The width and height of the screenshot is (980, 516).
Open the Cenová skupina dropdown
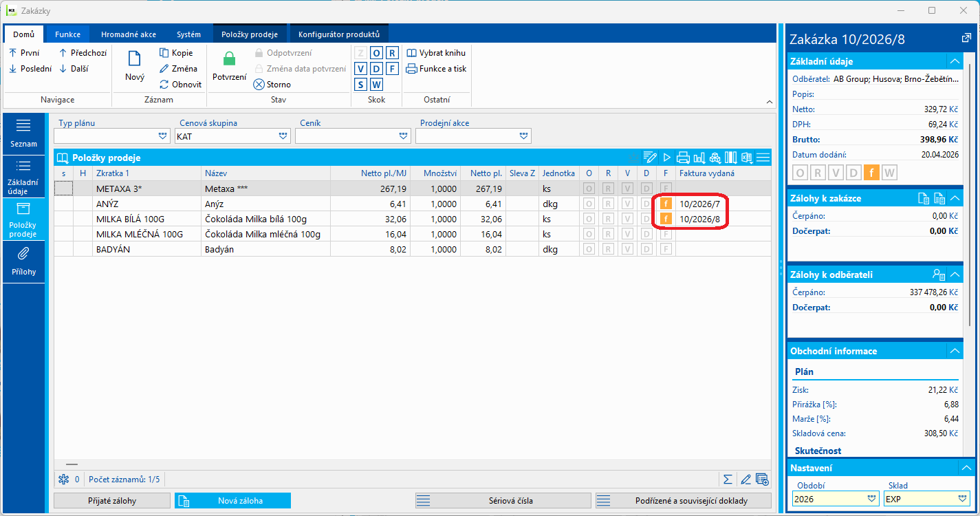(x=283, y=136)
